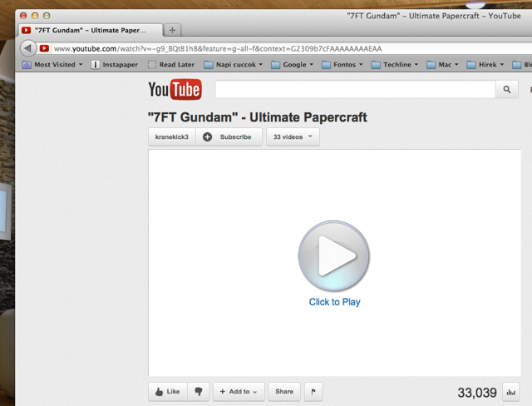Open the Add to dropdown
The image size is (532, 406).
(239, 391)
